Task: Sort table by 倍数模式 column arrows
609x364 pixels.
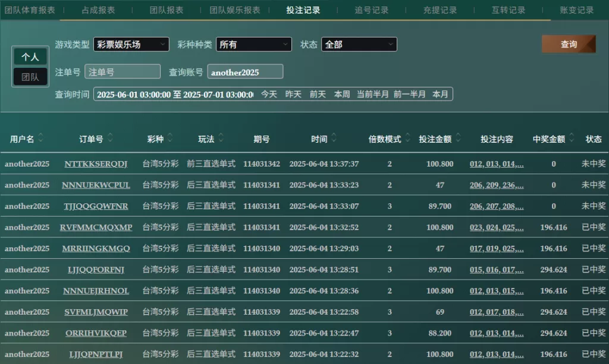Action: [408, 137]
